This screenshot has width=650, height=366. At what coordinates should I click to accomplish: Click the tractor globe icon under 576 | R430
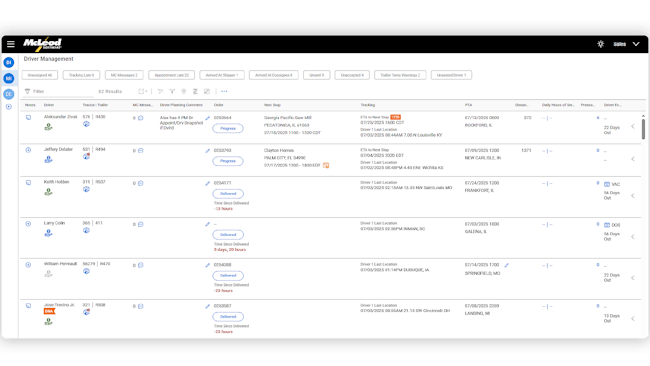pos(86,124)
